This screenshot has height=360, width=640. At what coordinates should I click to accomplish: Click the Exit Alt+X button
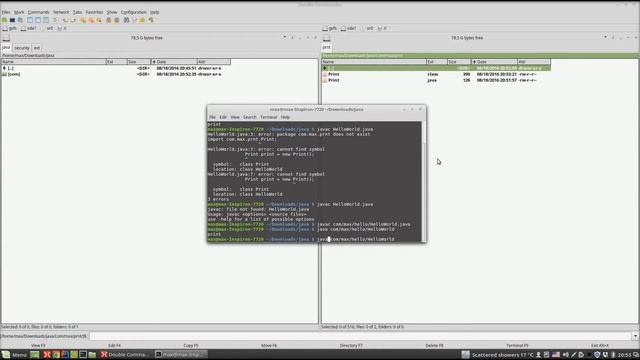coord(600,346)
